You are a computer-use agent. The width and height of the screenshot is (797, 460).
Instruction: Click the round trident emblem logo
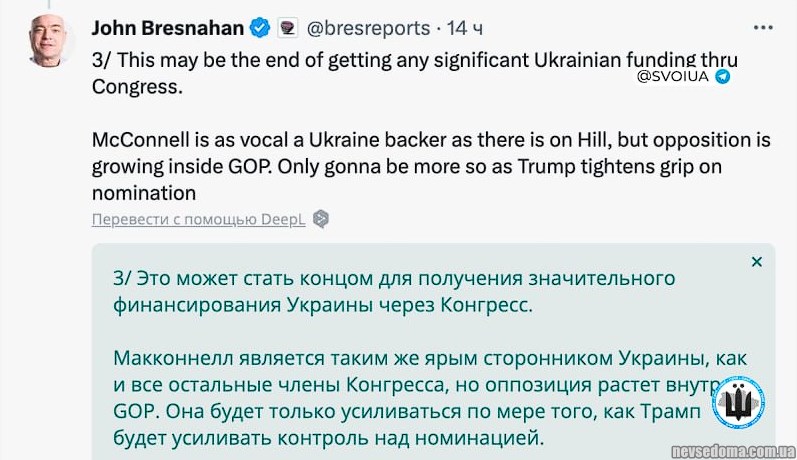click(741, 405)
